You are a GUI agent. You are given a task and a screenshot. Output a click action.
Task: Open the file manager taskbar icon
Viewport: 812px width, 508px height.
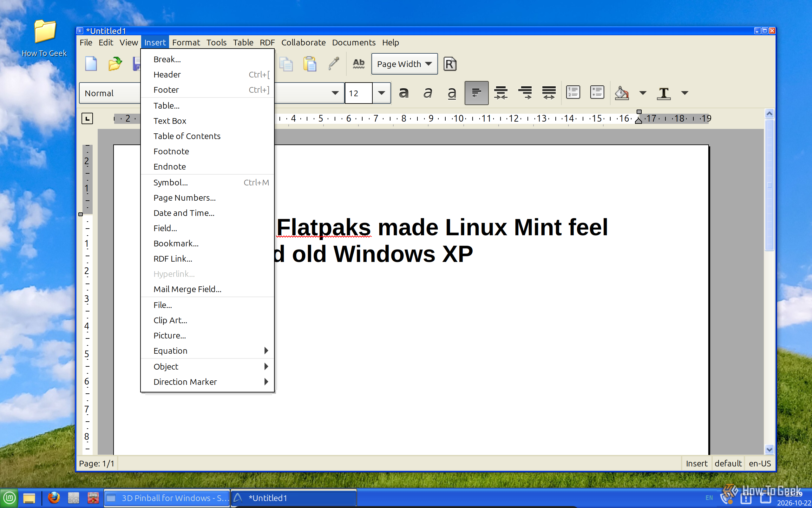[29, 498]
